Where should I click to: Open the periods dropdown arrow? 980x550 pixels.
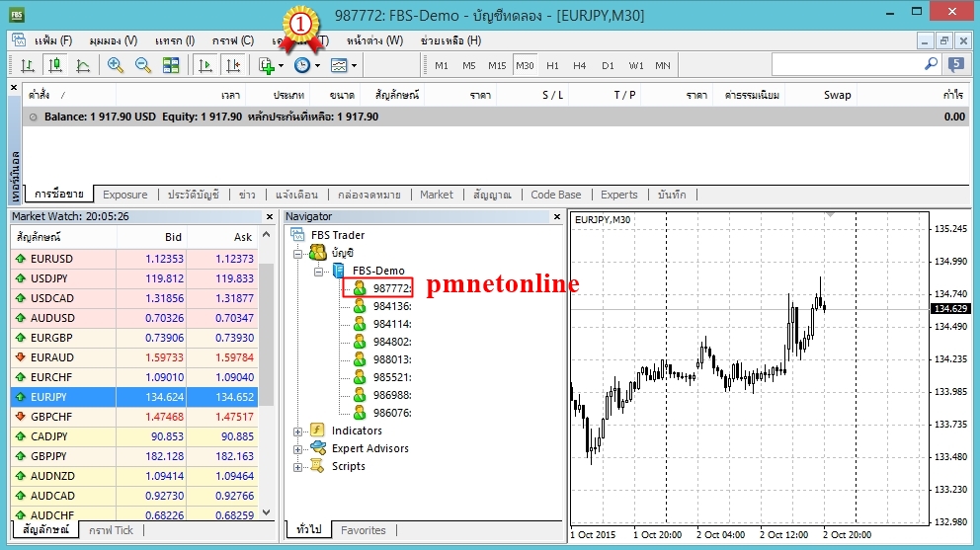(317, 65)
